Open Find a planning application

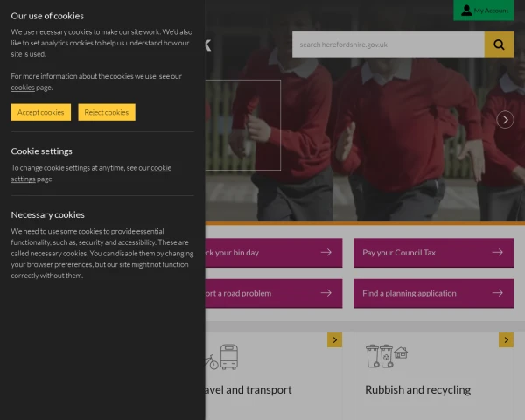pos(433,294)
